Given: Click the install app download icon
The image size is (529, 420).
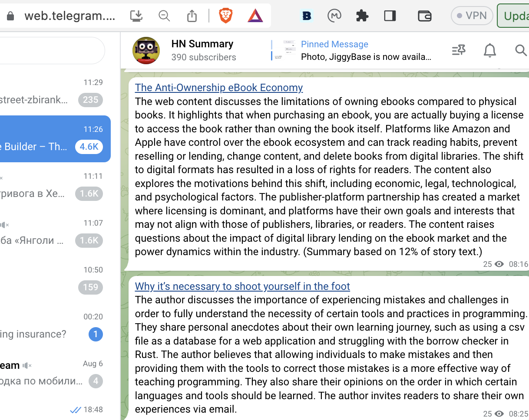Looking at the screenshot, I should [x=136, y=16].
